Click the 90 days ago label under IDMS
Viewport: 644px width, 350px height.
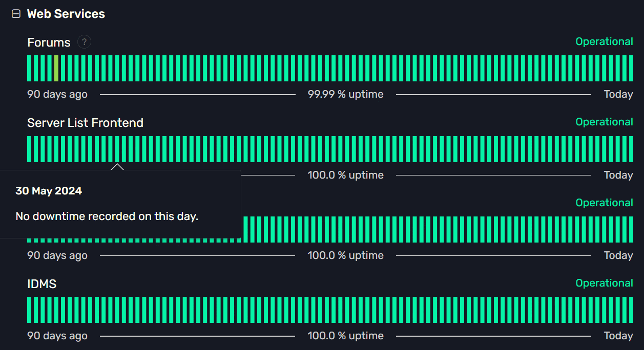point(57,336)
